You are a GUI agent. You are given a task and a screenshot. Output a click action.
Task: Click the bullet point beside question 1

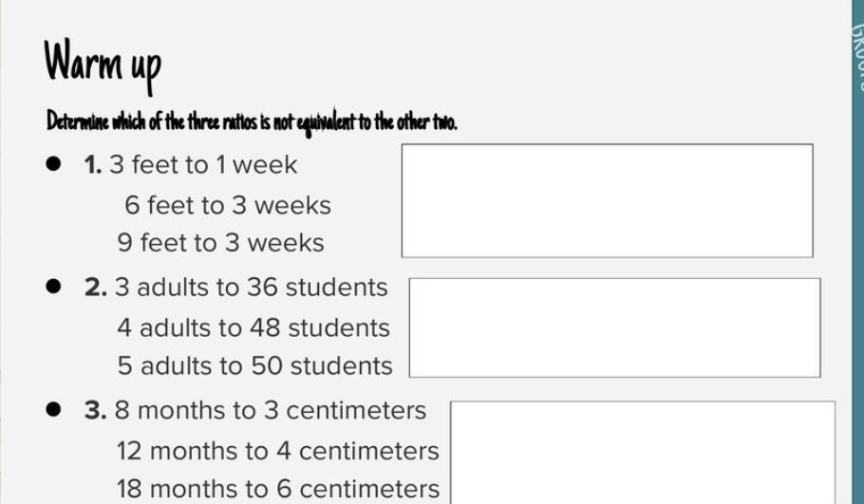click(x=53, y=163)
